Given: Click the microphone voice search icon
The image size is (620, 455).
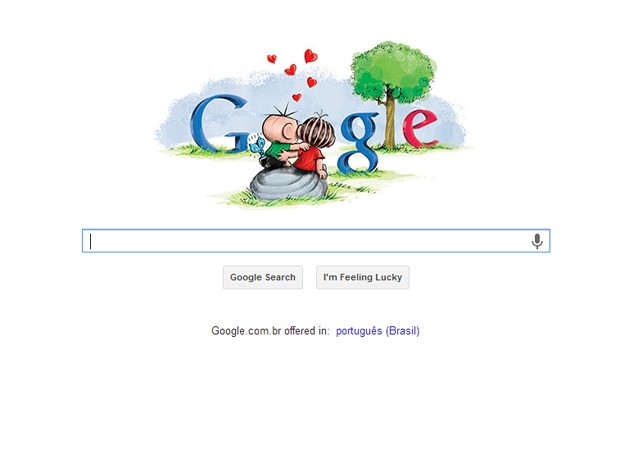Looking at the screenshot, I should pos(537,241).
